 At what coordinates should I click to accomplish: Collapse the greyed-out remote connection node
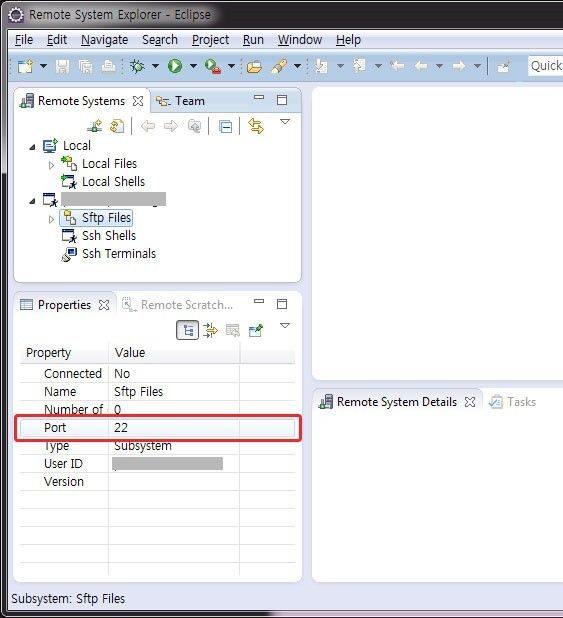coord(32,201)
